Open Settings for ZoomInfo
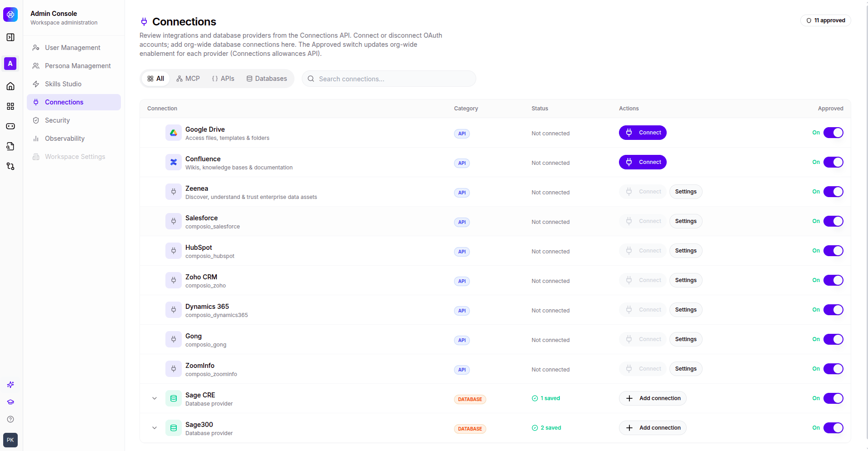The width and height of the screenshot is (868, 451). pyautogui.click(x=686, y=369)
